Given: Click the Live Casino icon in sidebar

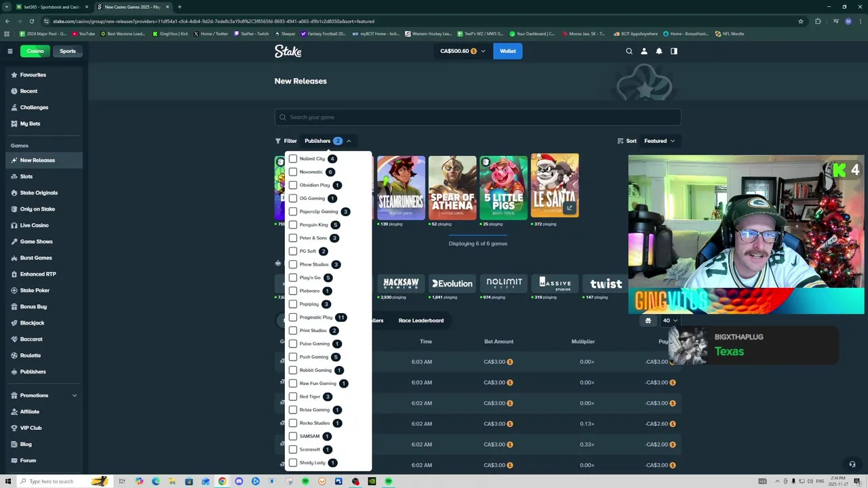Looking at the screenshot, I should pyautogui.click(x=14, y=225).
